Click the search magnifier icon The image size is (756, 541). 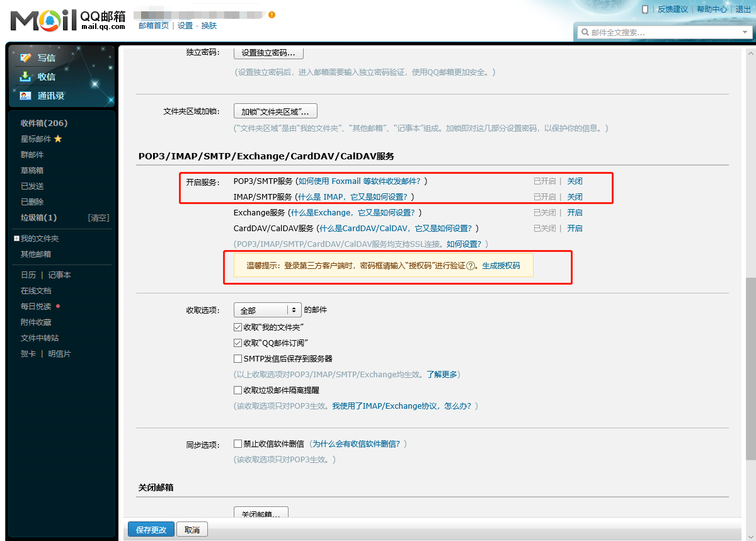click(x=585, y=32)
